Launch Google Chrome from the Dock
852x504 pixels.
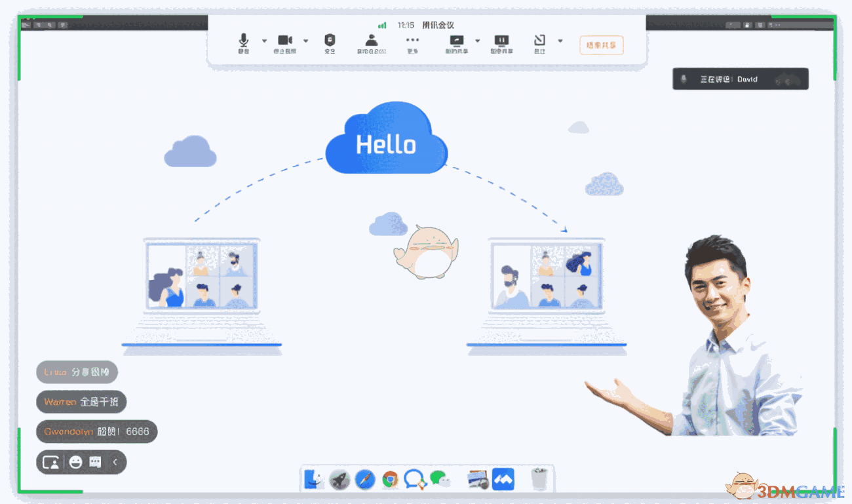tap(390, 480)
